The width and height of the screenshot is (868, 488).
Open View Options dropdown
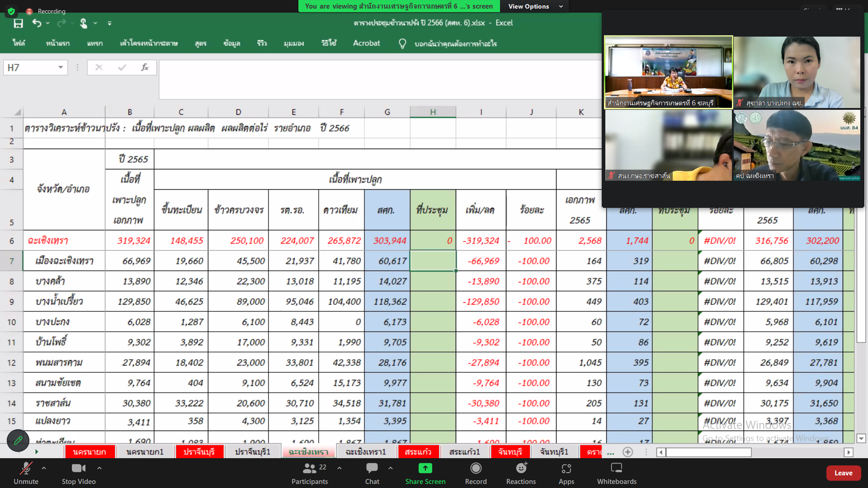click(x=535, y=6)
